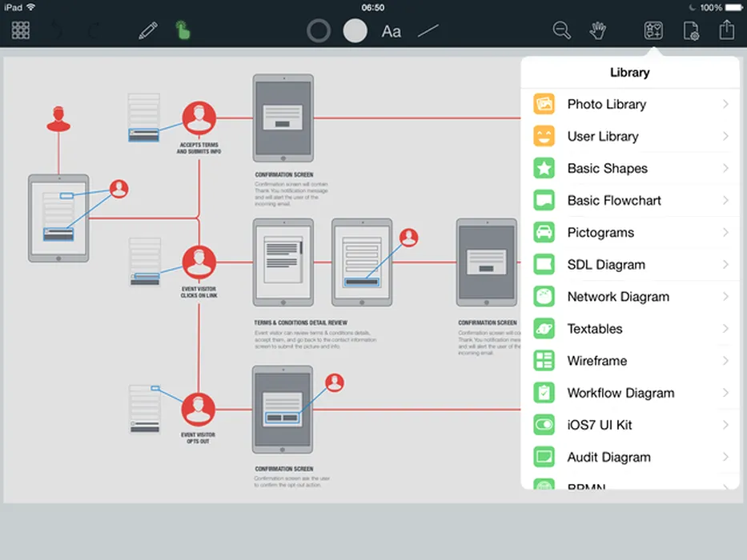
Task: Expand Textables chevron
Action: (725, 329)
